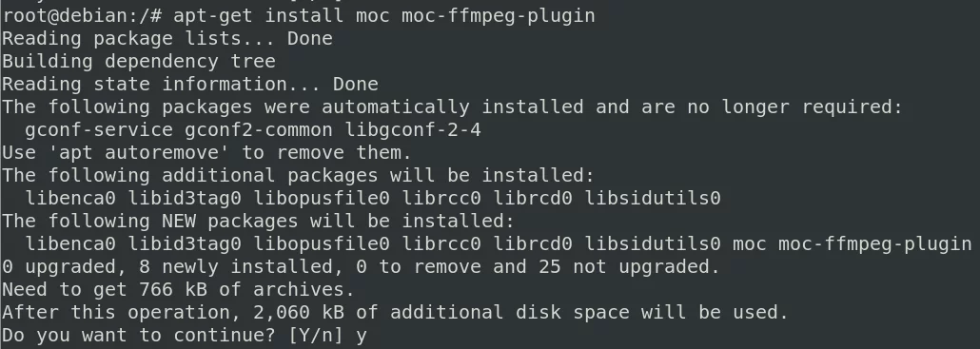Click libgconf-2-4 package name
The height and width of the screenshot is (349, 980).
tap(413, 130)
